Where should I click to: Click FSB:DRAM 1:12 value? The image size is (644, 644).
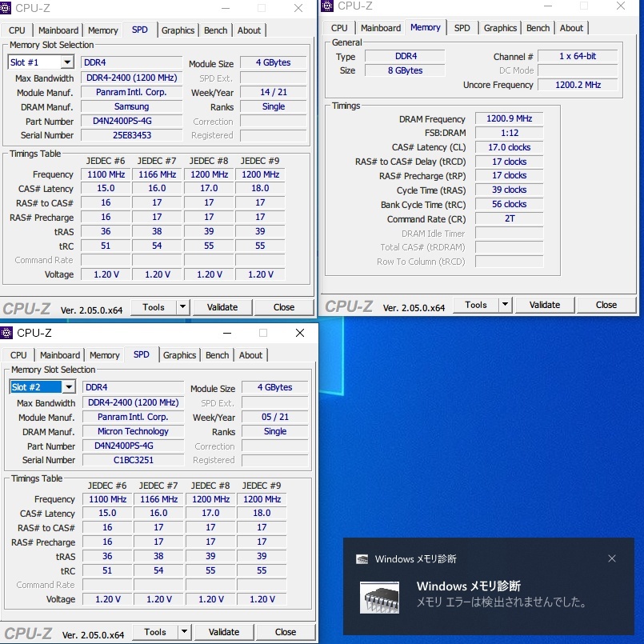coord(510,133)
